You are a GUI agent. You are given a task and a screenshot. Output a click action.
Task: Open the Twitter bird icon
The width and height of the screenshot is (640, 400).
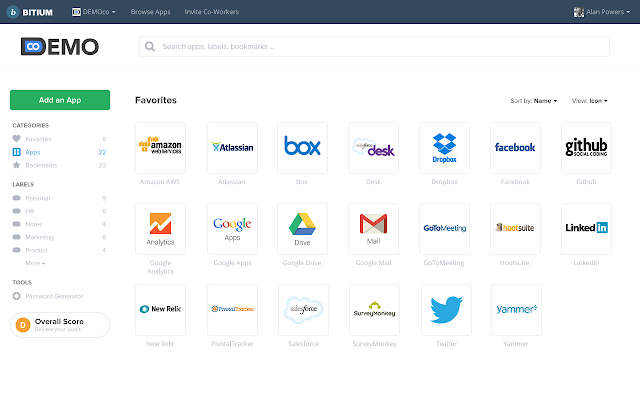446,310
